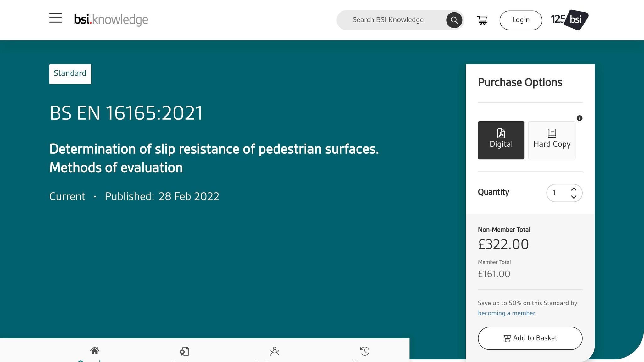Select the Hard Copy format option
The height and width of the screenshot is (362, 644).
(x=552, y=140)
